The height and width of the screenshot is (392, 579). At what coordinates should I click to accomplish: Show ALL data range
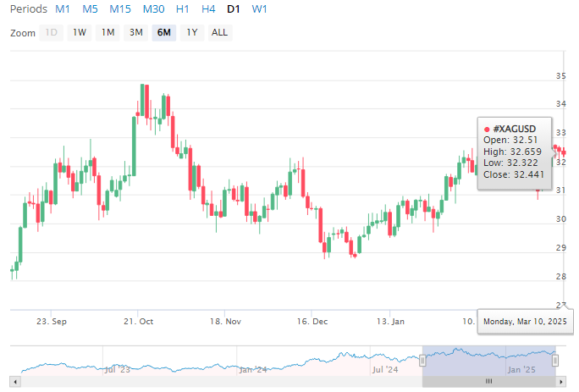[220, 33]
